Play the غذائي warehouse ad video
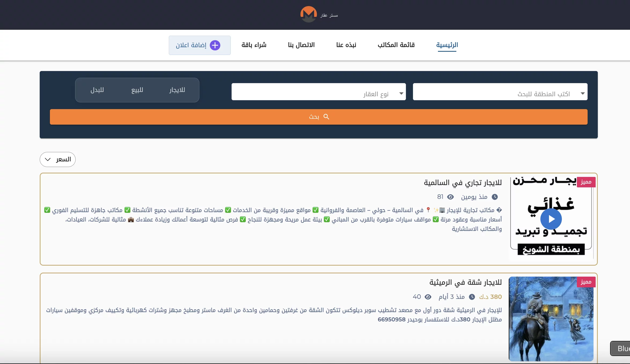Viewport: 630px width, 364px height. (551, 219)
